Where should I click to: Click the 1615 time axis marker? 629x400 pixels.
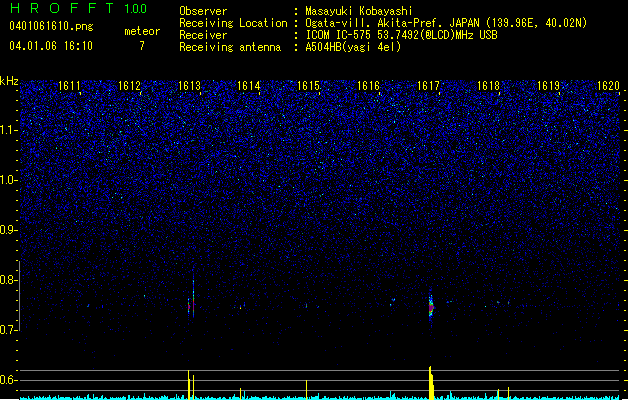[x=308, y=86]
